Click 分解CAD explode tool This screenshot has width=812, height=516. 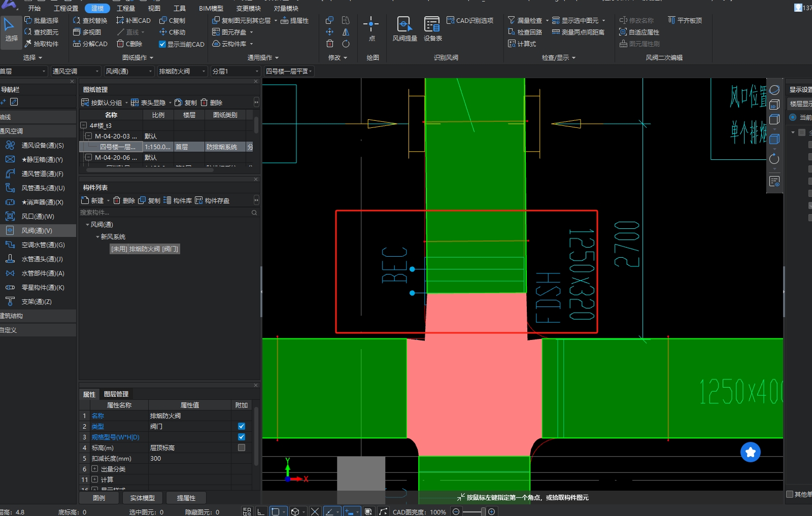click(x=90, y=44)
